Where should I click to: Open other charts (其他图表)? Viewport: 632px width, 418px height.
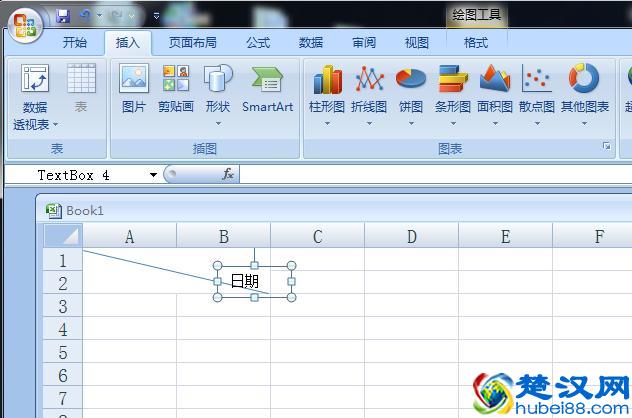coord(584,95)
